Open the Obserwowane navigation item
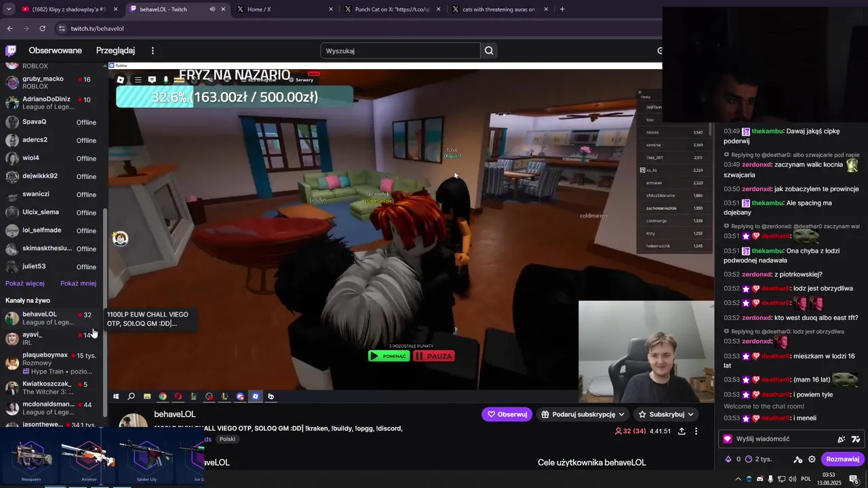The image size is (868, 488). click(55, 51)
